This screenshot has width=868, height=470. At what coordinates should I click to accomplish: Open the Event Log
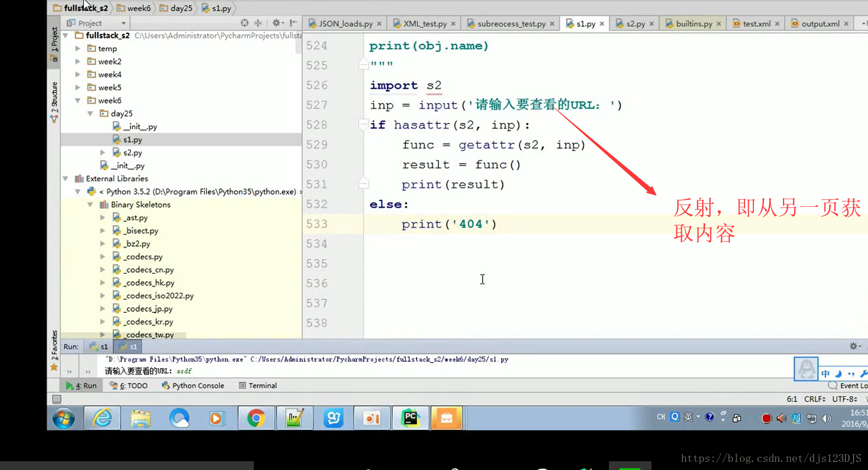coord(848,386)
